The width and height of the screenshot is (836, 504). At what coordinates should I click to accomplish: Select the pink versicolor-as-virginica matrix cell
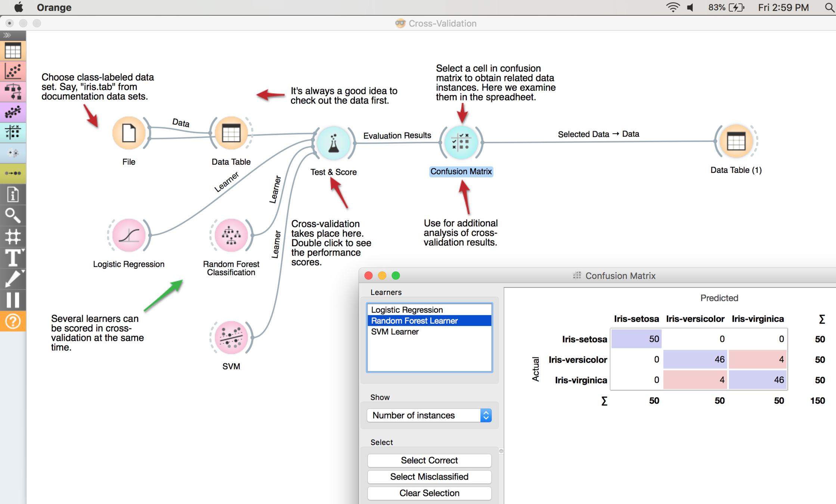click(x=758, y=360)
